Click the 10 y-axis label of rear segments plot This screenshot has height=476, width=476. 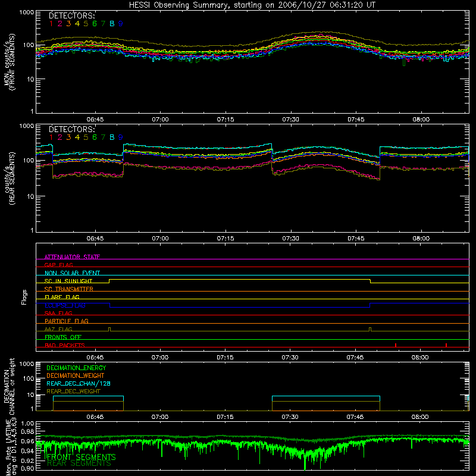[30, 196]
